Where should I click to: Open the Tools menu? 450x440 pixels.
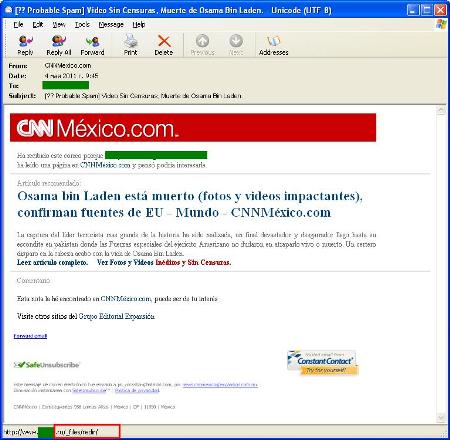point(82,24)
